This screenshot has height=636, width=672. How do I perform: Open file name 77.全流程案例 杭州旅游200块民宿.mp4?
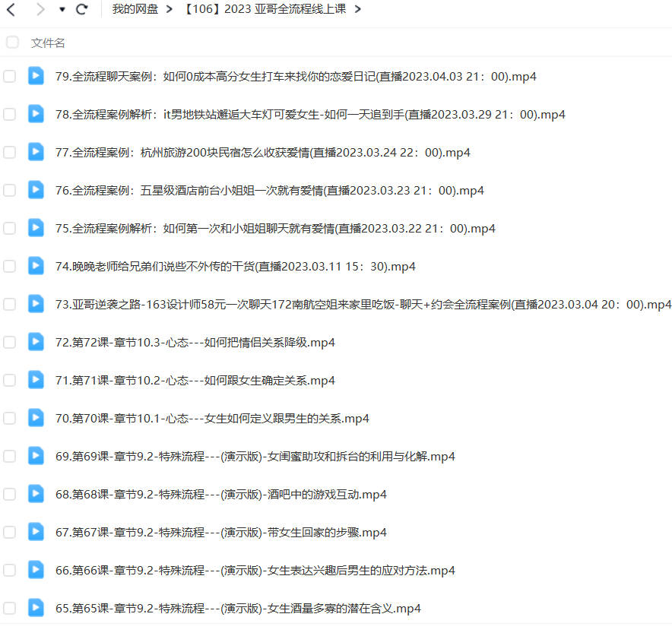pyautogui.click(x=263, y=153)
